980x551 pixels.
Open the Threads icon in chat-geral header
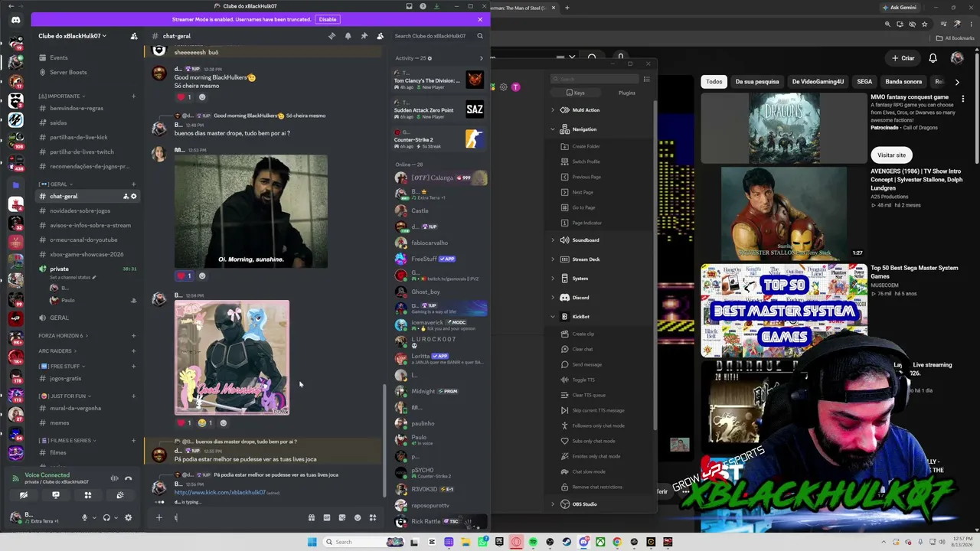[x=332, y=36]
